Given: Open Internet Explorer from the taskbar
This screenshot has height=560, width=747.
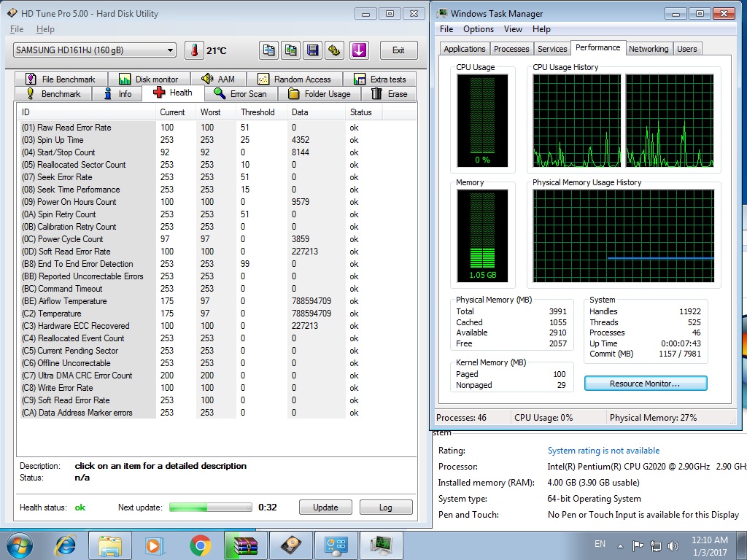Looking at the screenshot, I should pos(65,545).
